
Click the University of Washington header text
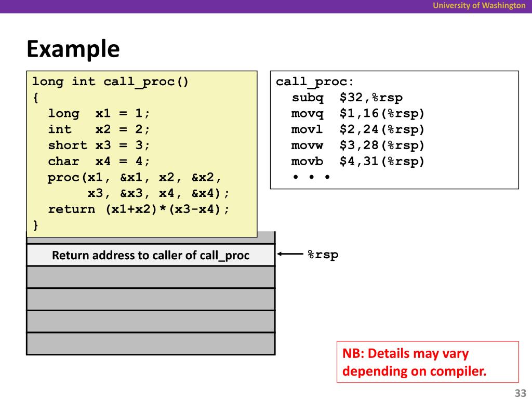pos(480,5)
